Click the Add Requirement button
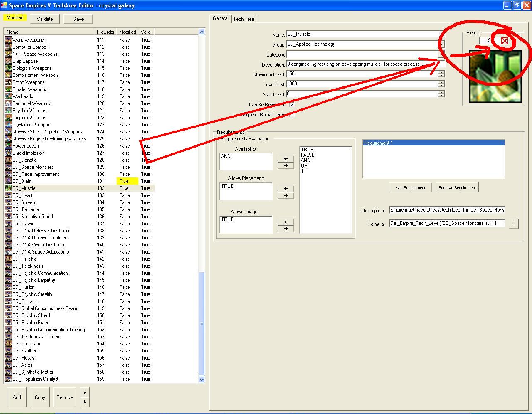The width and height of the screenshot is (532, 414). click(410, 187)
